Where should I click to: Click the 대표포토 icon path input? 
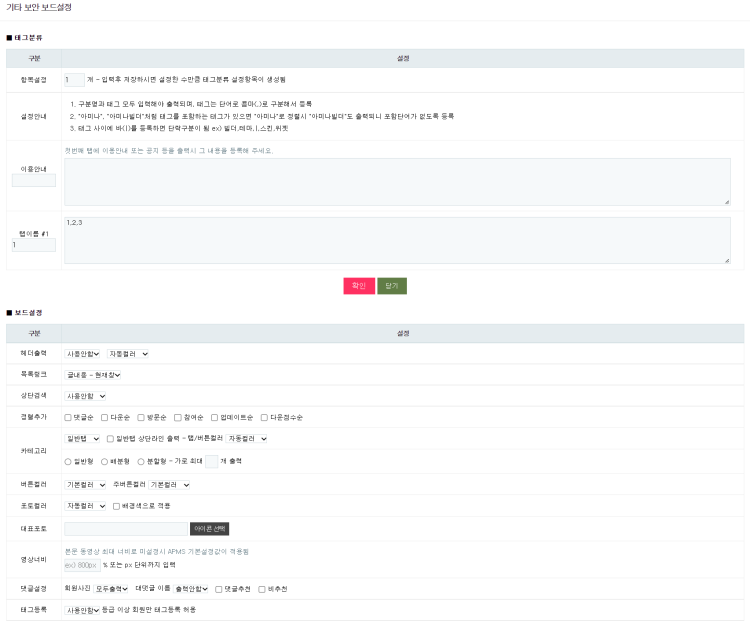(126, 529)
